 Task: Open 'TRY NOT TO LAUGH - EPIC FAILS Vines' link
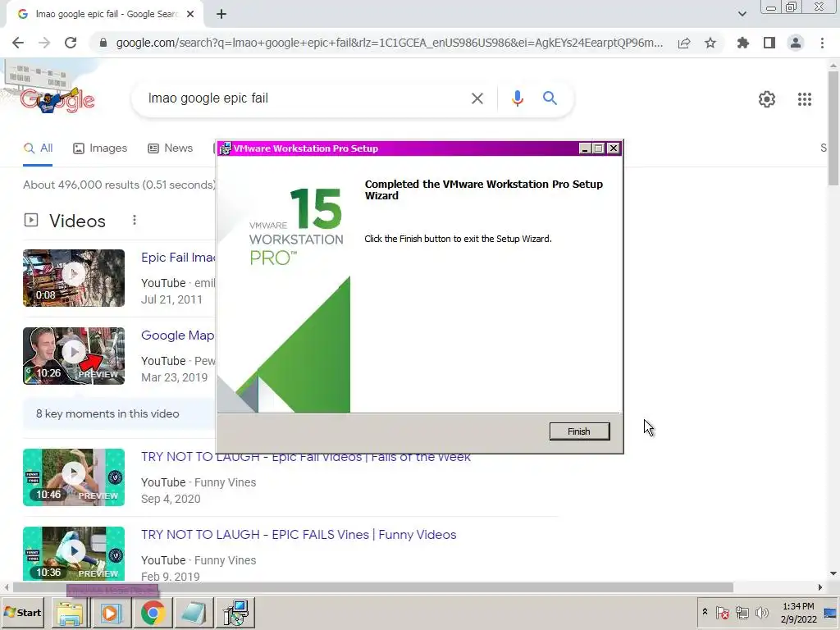(x=299, y=535)
